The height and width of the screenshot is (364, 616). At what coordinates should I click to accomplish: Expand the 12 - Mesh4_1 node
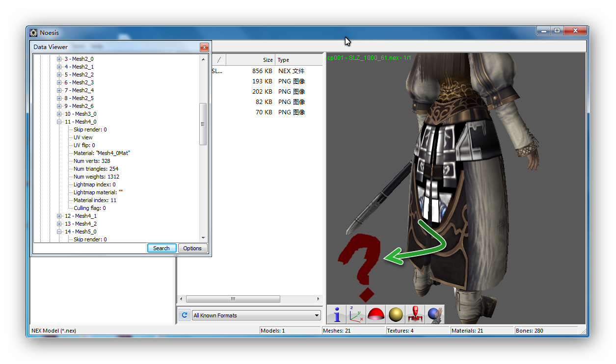[59, 216]
